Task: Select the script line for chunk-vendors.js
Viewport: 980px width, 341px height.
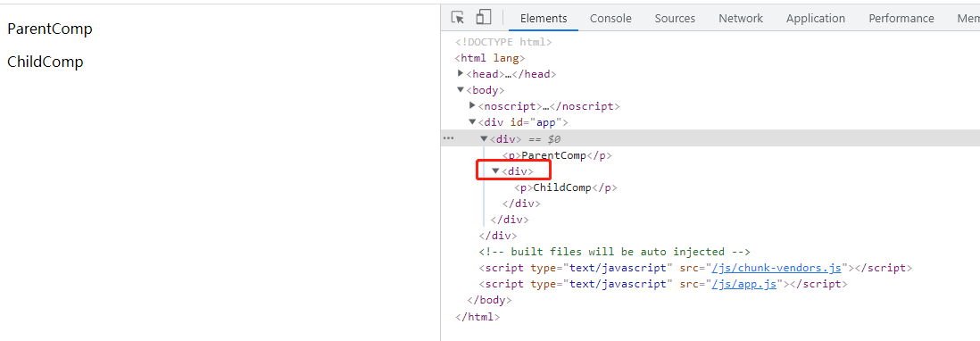Action: [x=695, y=268]
